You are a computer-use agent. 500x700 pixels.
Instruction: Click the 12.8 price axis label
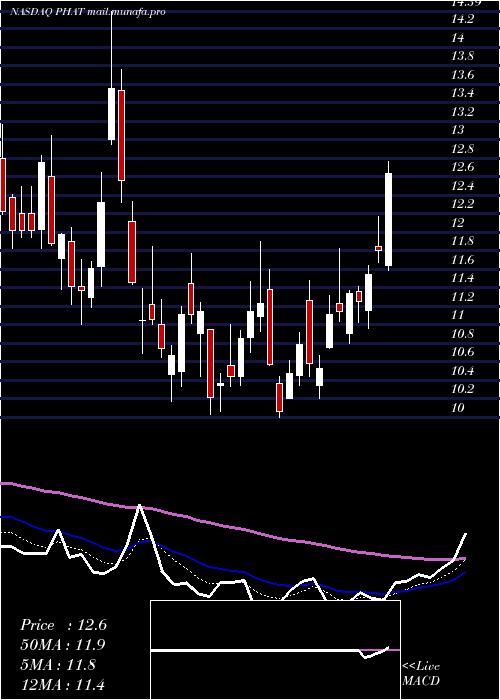point(462,149)
